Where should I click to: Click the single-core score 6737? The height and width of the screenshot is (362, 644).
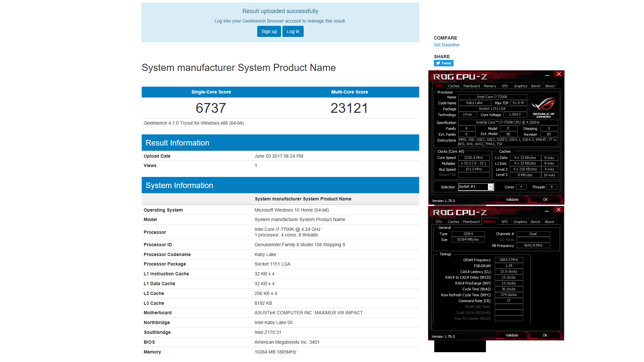pyautogui.click(x=211, y=108)
